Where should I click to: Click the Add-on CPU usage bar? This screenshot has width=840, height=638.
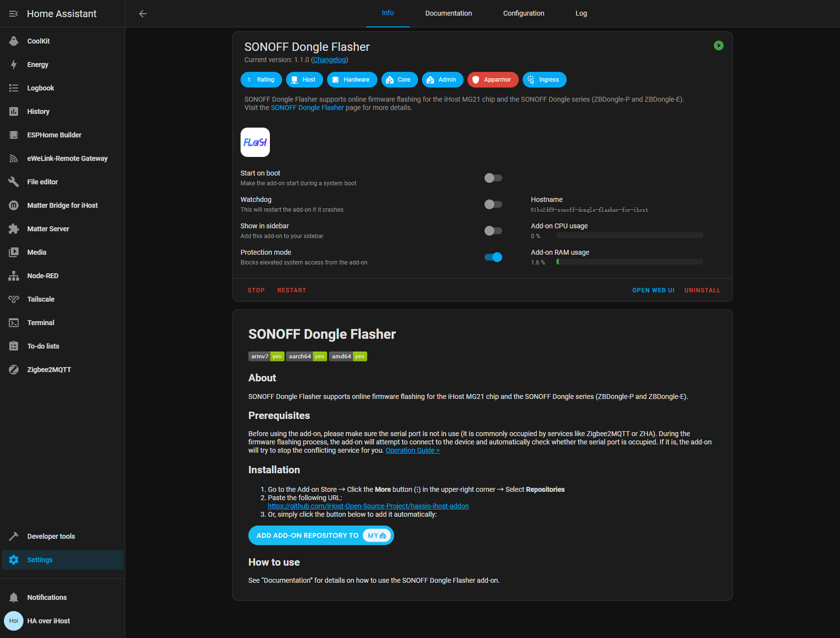[630, 235]
